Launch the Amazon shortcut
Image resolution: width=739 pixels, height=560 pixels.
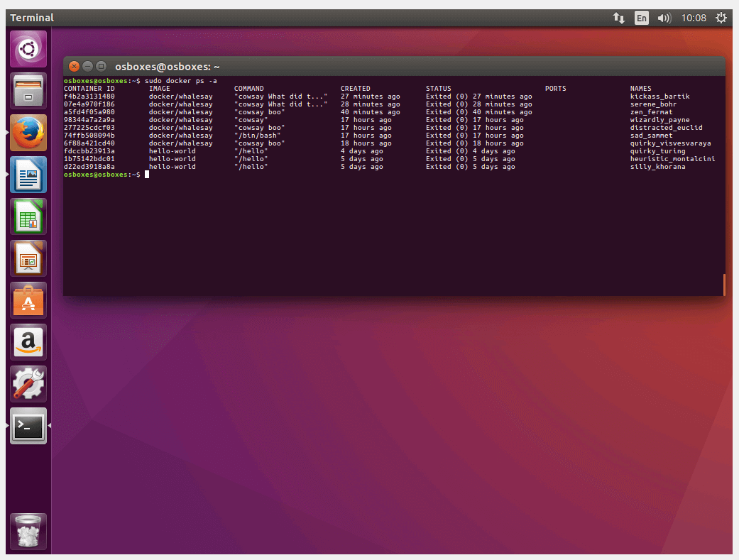28,341
